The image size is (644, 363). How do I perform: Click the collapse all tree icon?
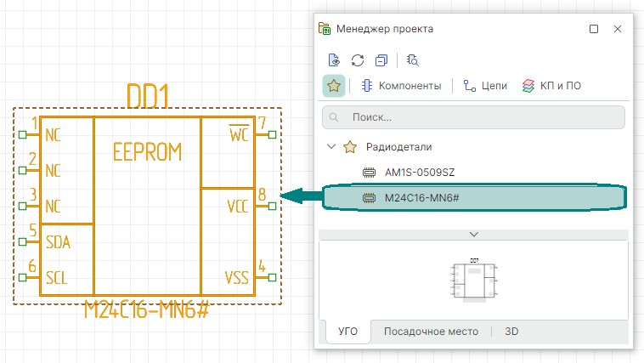tap(381, 60)
